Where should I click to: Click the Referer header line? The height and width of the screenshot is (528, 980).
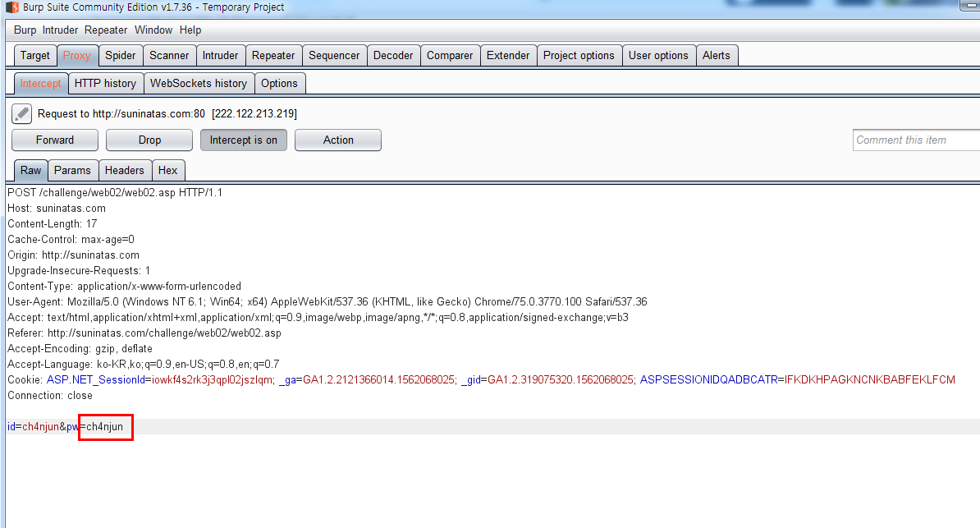(x=144, y=333)
